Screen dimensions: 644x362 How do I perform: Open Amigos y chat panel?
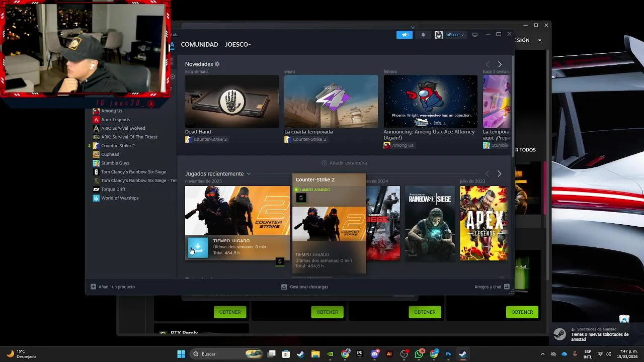pyautogui.click(x=492, y=287)
